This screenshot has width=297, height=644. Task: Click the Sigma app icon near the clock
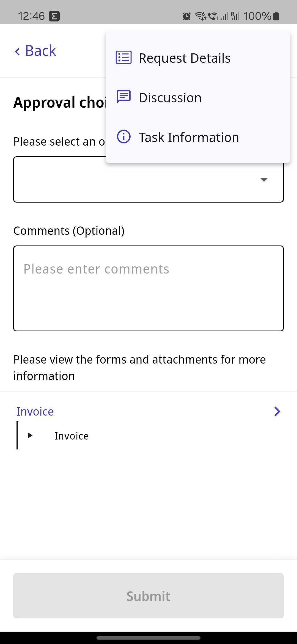click(54, 16)
